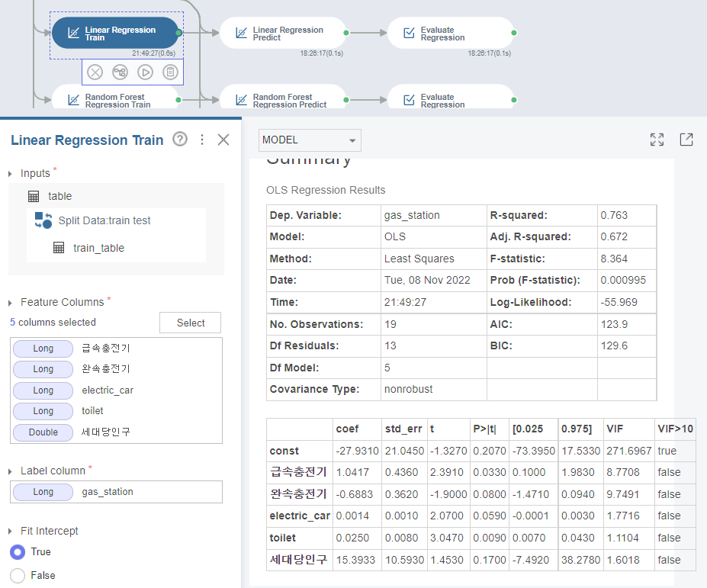Select False for Fit Intercept

[18, 575]
